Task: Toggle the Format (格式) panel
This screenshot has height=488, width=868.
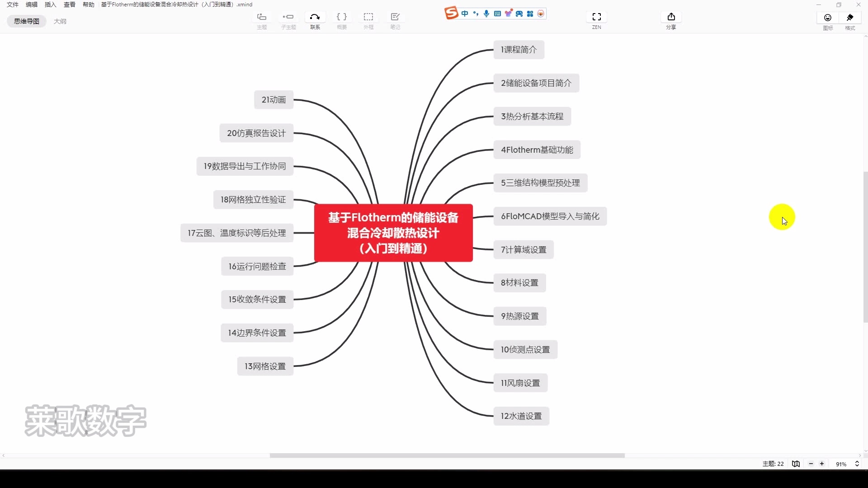Action: click(850, 18)
